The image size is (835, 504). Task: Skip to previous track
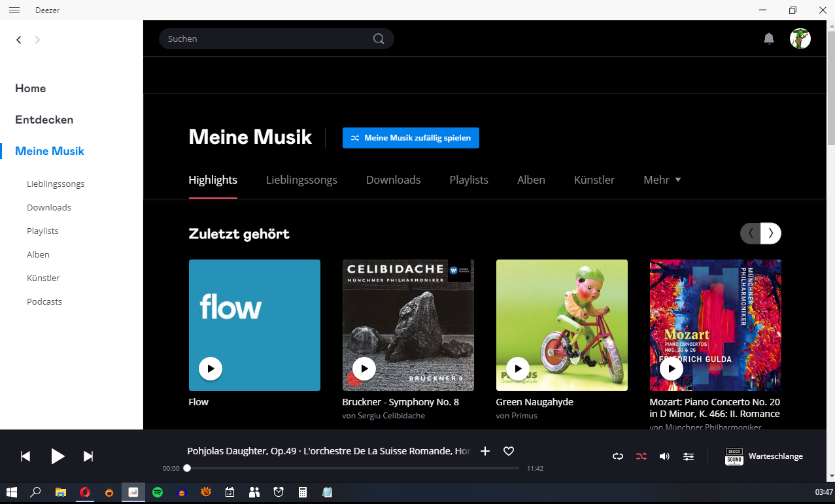coord(26,456)
